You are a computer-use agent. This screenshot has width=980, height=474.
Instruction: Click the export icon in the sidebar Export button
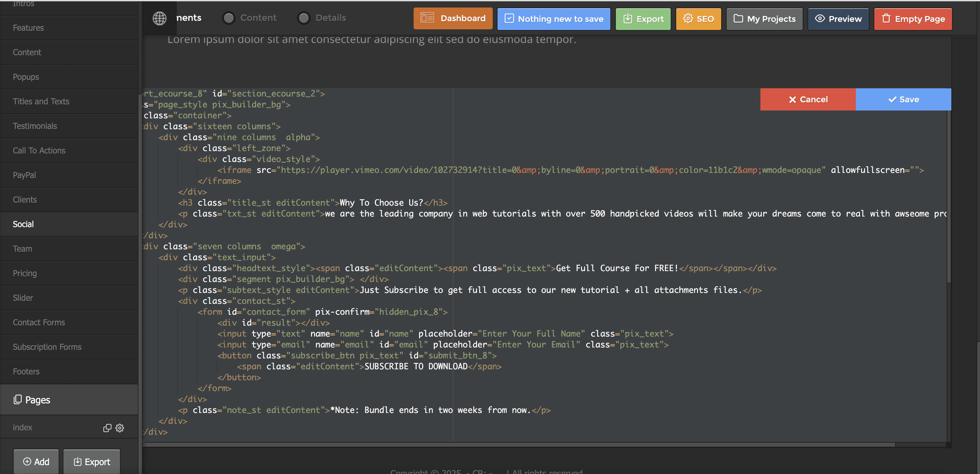tap(78, 461)
